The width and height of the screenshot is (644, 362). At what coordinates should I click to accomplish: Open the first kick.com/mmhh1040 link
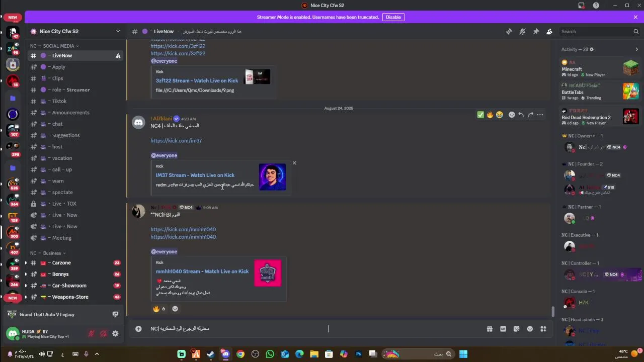(x=183, y=229)
